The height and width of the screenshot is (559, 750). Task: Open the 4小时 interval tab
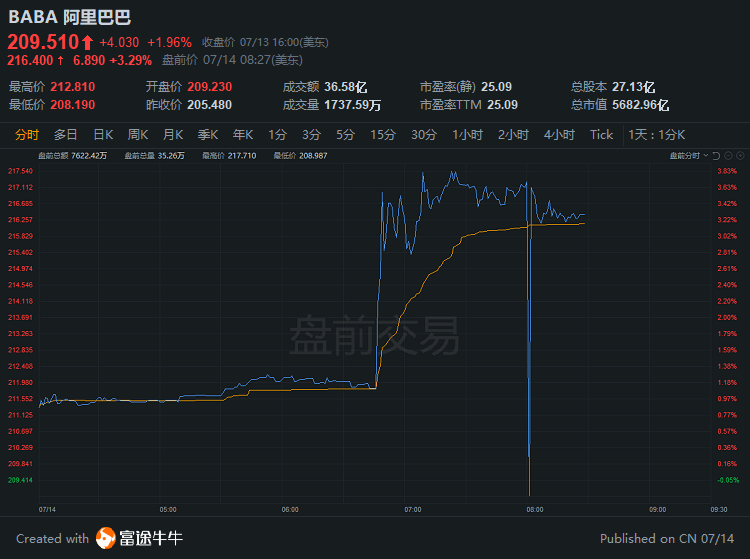(559, 135)
